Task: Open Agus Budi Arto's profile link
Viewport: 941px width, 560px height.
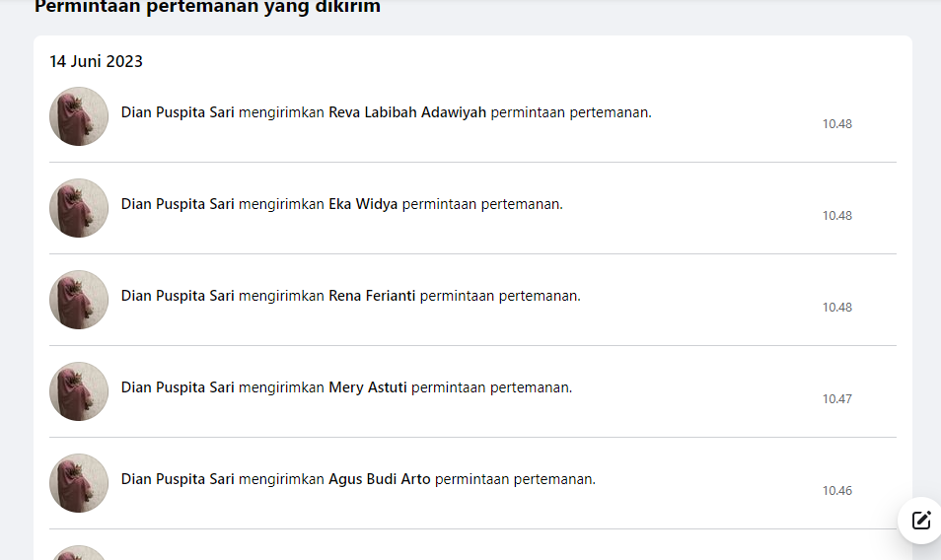Action: pos(380,479)
